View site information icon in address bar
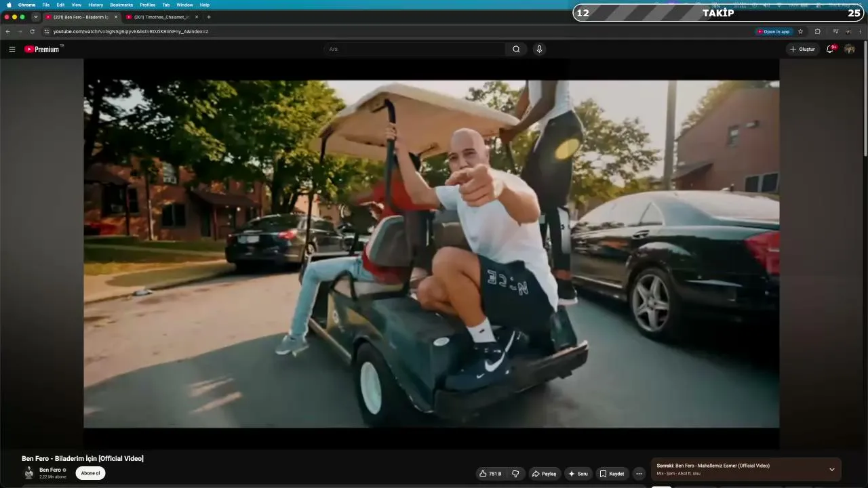 [x=47, y=31]
